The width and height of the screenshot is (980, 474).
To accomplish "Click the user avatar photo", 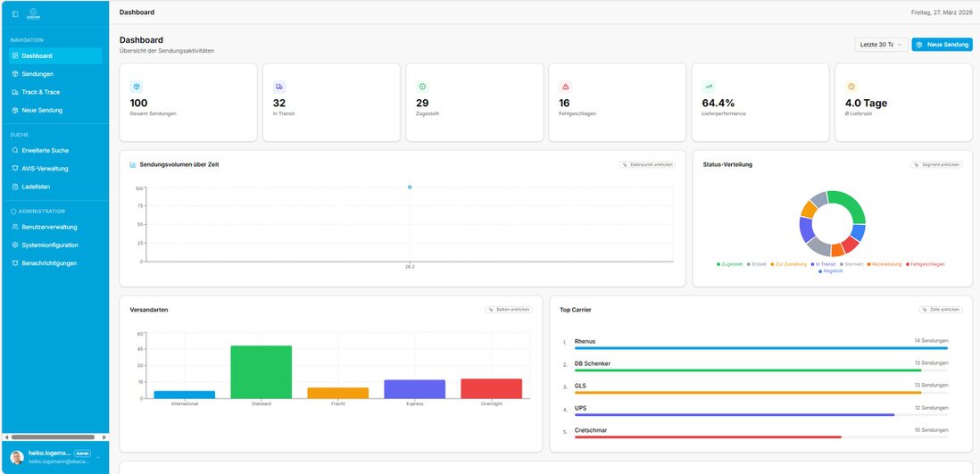I will pos(17,457).
